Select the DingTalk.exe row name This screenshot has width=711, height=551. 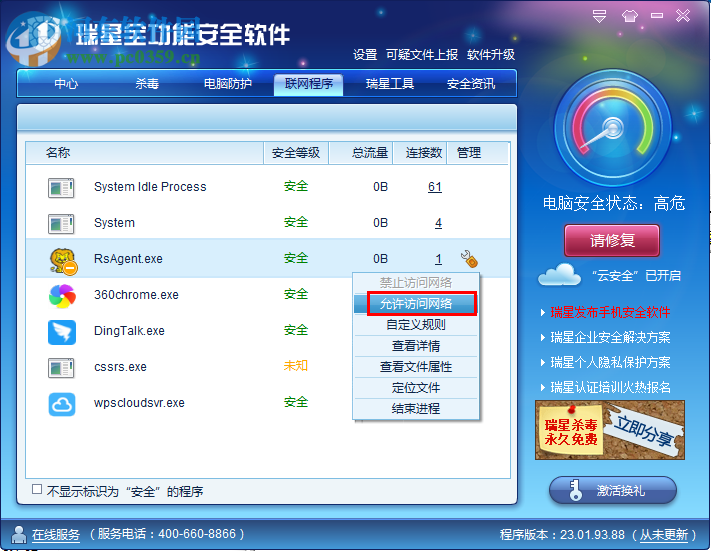click(x=129, y=331)
